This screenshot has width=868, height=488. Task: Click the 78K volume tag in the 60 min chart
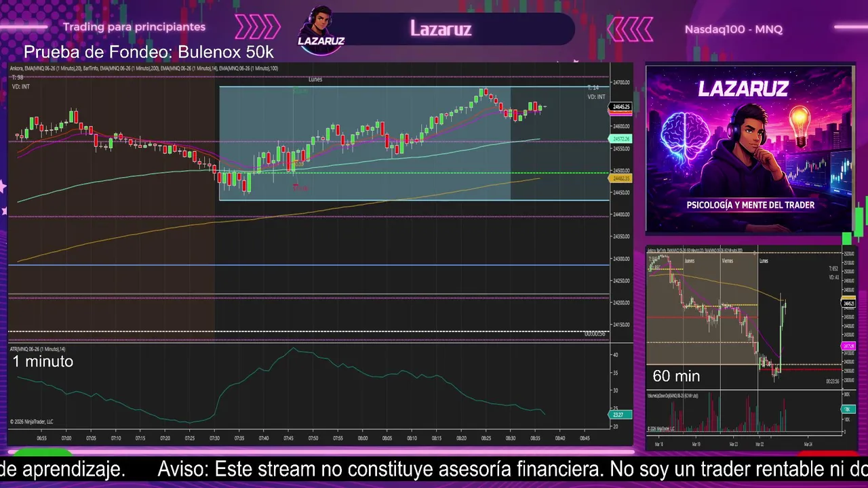(848, 410)
